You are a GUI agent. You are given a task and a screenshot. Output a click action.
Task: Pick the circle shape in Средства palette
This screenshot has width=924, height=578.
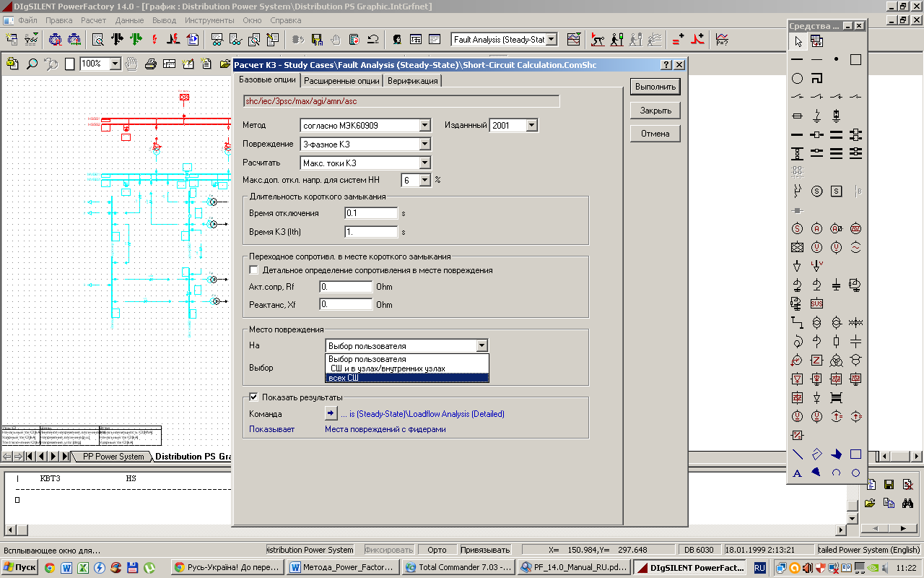coord(798,78)
